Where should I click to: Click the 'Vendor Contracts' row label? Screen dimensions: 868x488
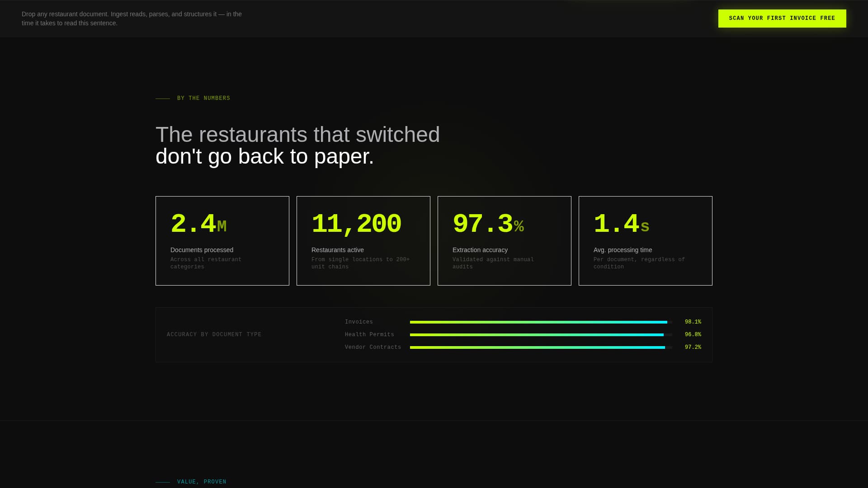click(x=373, y=347)
